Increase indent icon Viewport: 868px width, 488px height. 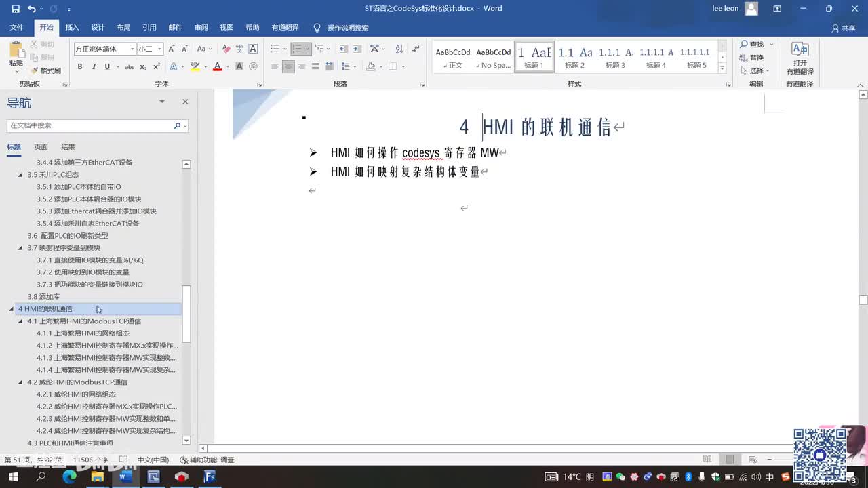(357, 49)
